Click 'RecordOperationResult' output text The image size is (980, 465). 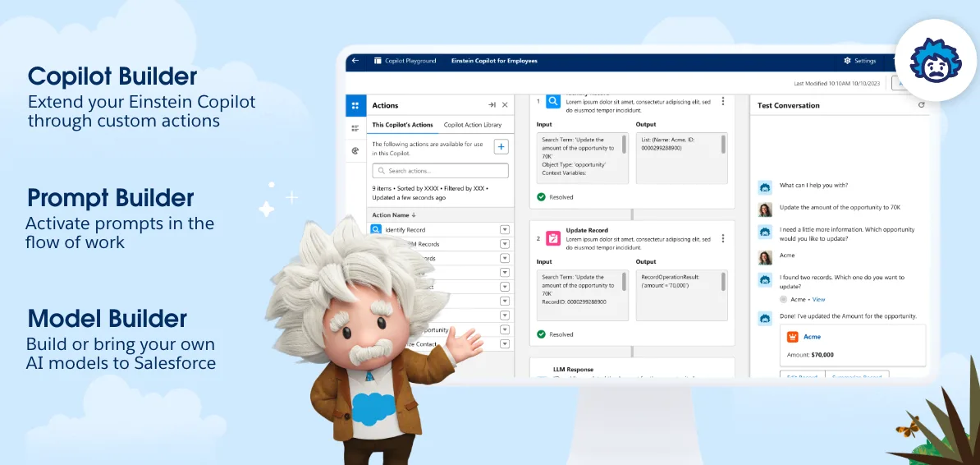(671, 276)
